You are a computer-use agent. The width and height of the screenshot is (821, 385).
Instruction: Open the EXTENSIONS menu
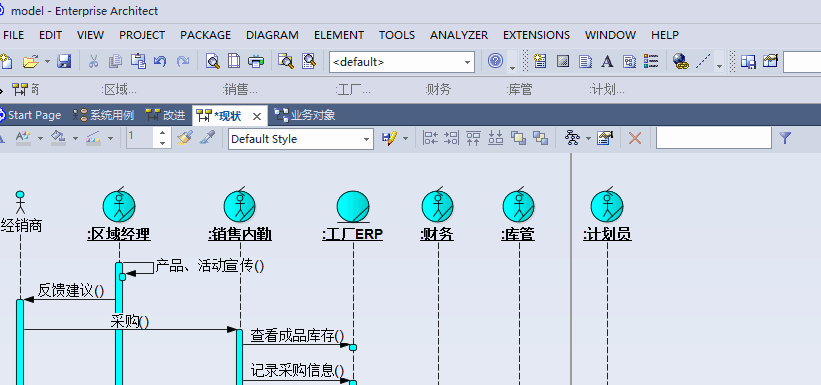pos(537,35)
